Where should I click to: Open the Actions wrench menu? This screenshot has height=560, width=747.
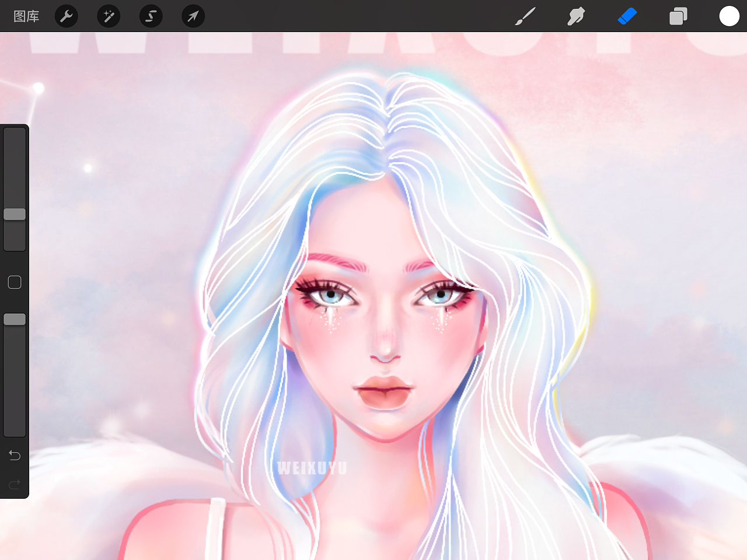point(67,16)
